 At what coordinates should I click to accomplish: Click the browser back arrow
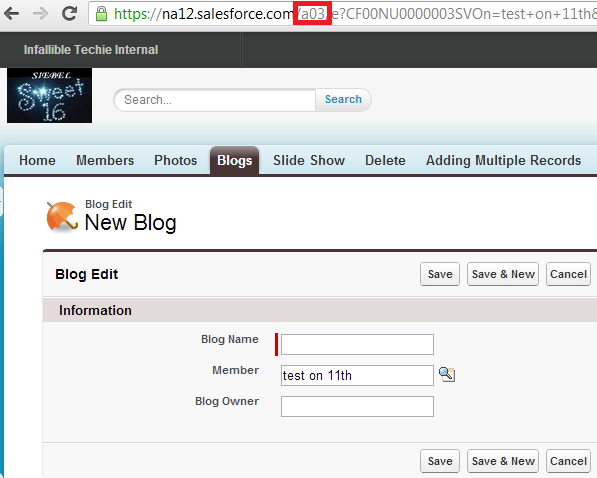[12, 14]
